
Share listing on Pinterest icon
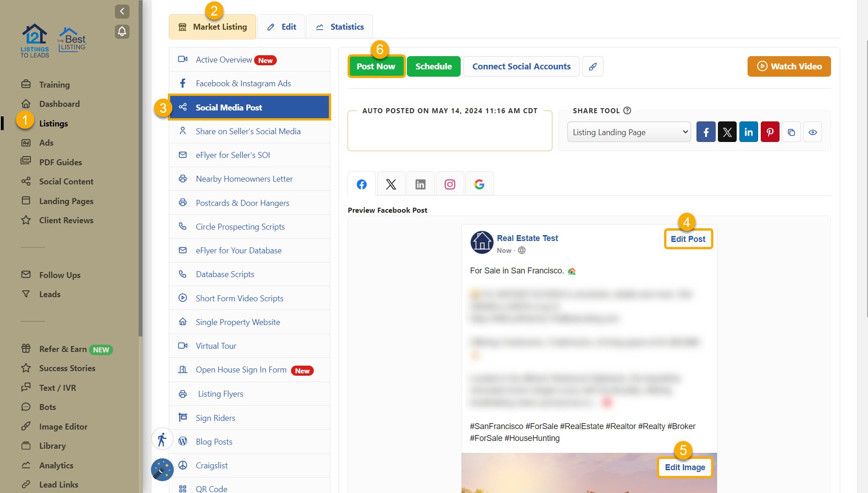tap(770, 132)
